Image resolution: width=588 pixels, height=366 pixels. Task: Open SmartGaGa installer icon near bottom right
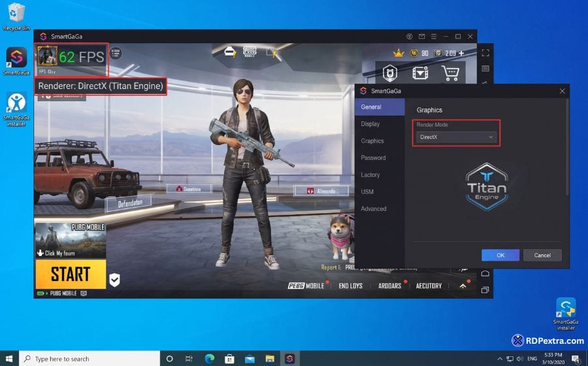coord(566,314)
